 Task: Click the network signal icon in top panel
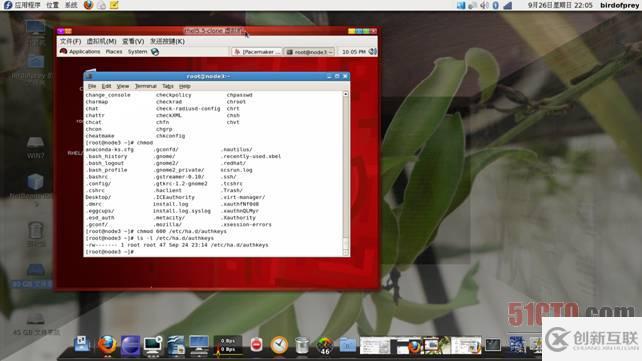(x=508, y=5)
